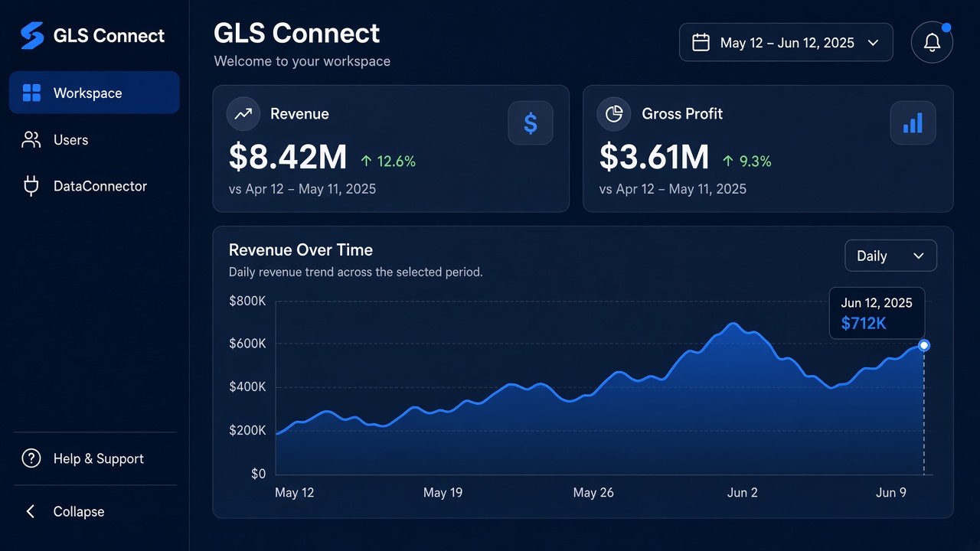Click the GLS Connect logo icon
The image size is (980, 551).
(32, 35)
